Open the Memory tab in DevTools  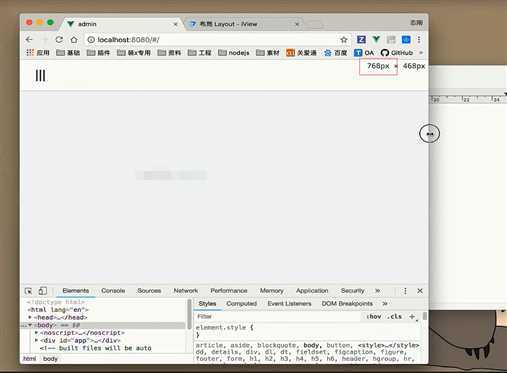pyautogui.click(x=272, y=291)
